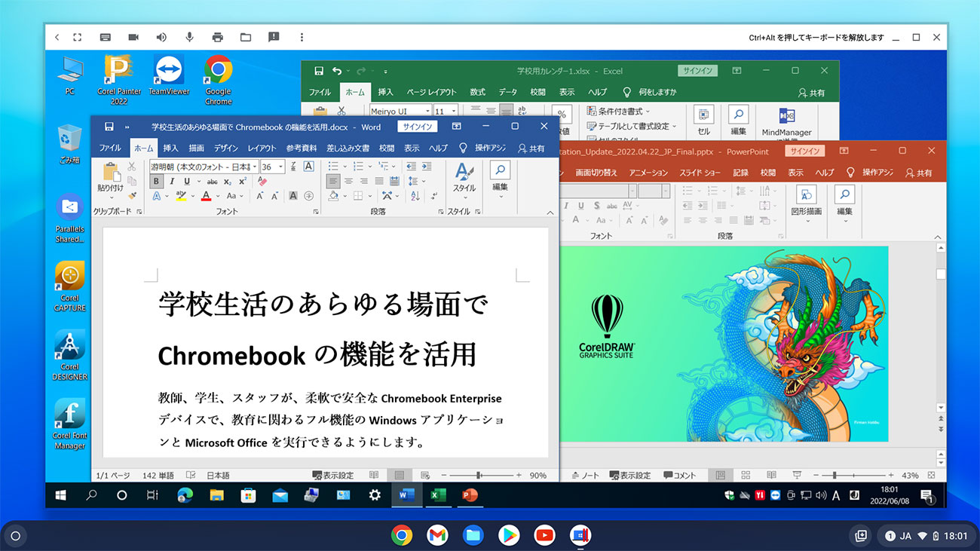Toggle Subscript in Word font group
Image resolution: width=980 pixels, height=551 pixels.
[x=228, y=181]
